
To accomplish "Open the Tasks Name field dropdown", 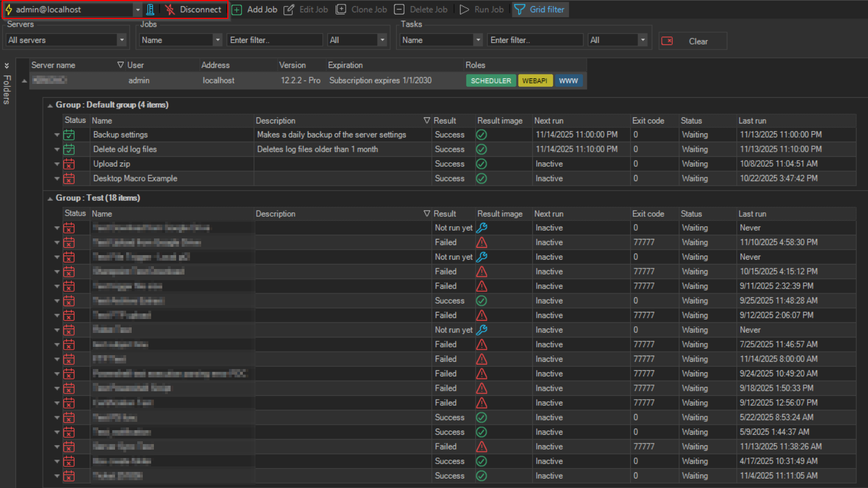I will [477, 40].
